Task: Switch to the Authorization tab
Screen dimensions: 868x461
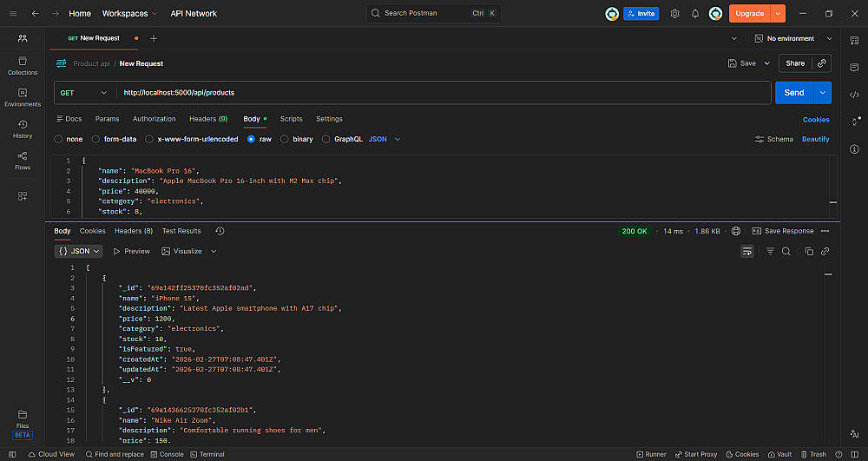Action: 154,119
